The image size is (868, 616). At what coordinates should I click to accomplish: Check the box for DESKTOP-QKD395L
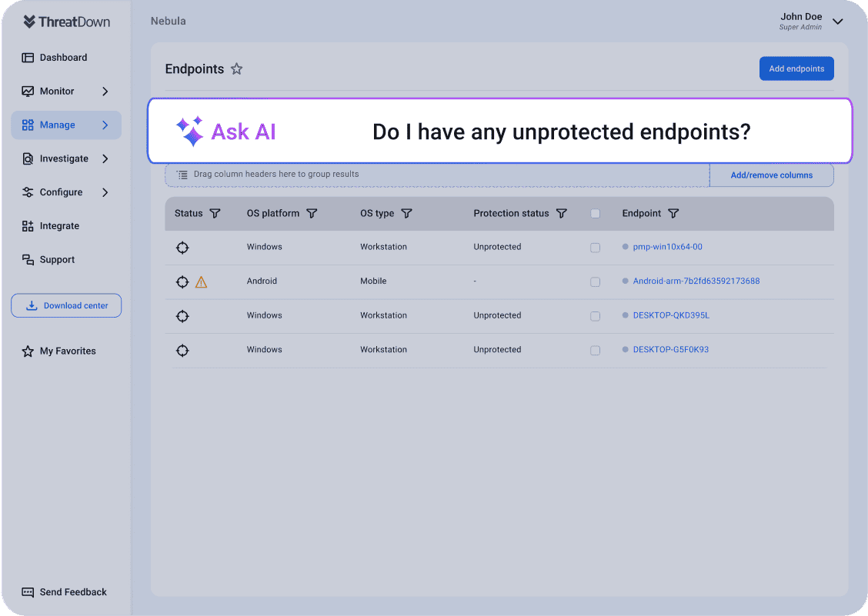tap(595, 316)
